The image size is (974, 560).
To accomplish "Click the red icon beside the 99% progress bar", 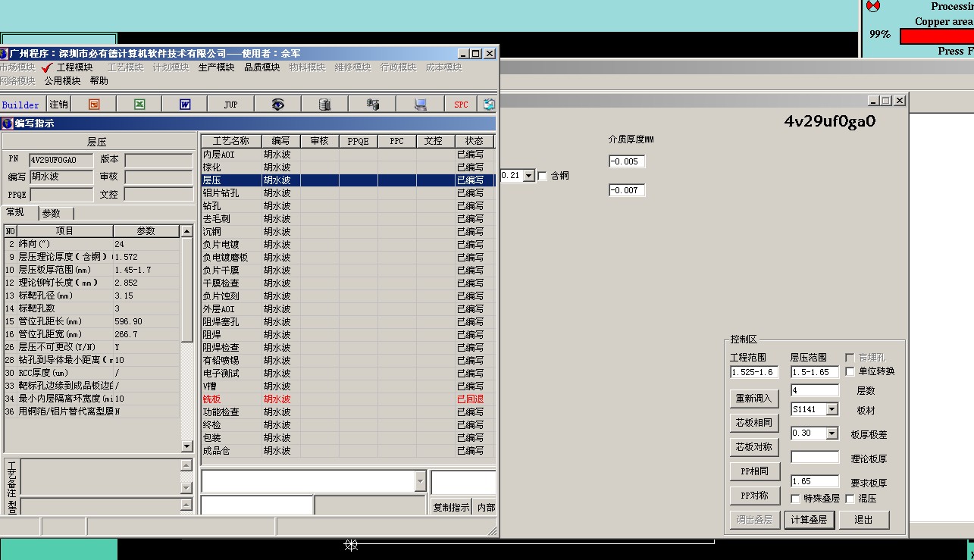I will (x=873, y=6).
